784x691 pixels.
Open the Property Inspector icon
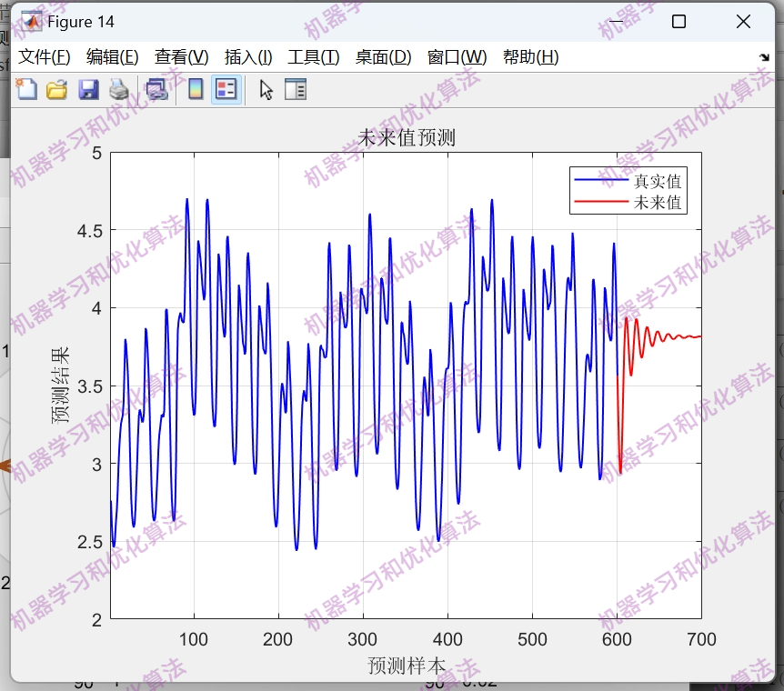point(296,90)
